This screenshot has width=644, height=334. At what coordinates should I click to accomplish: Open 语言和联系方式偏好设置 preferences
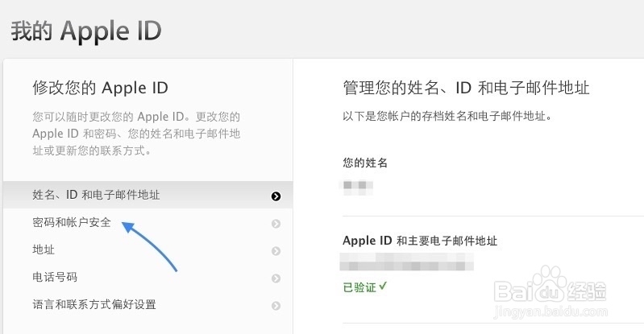tap(147, 305)
